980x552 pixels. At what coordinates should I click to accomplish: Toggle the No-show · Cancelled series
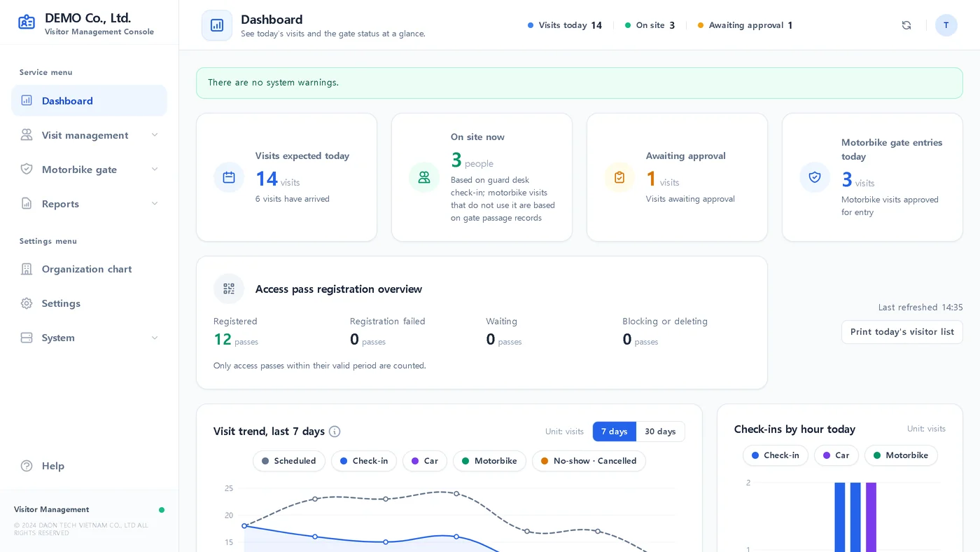click(589, 461)
